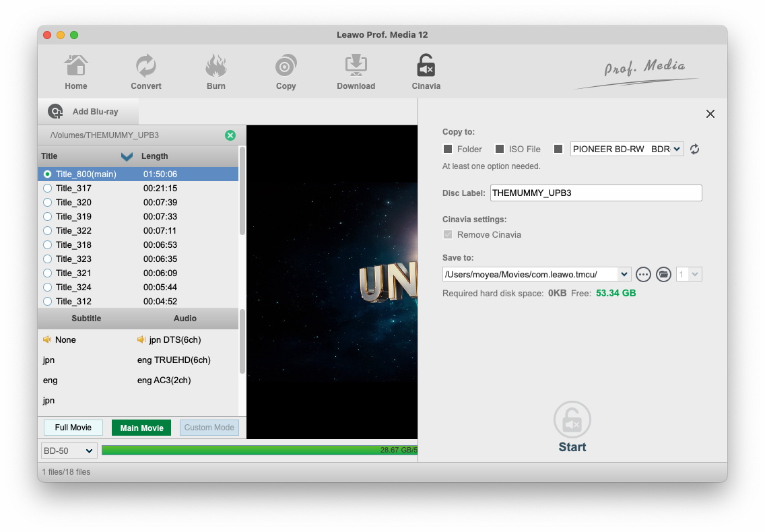The image size is (765, 532).
Task: Open the Convert module
Action: 146,67
